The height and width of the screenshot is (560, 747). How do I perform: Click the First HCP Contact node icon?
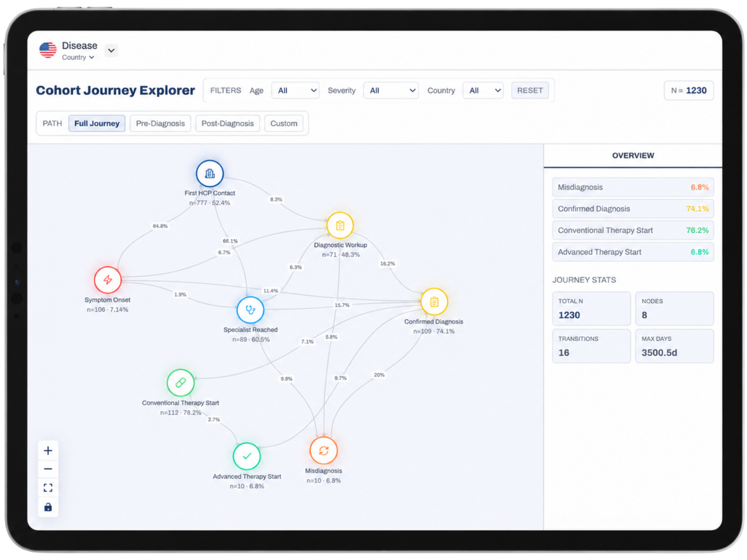pyautogui.click(x=210, y=174)
